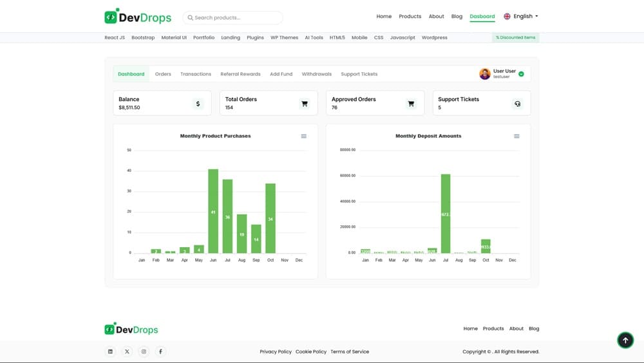
Task: Click the Total Orders cart icon
Action: [305, 104]
